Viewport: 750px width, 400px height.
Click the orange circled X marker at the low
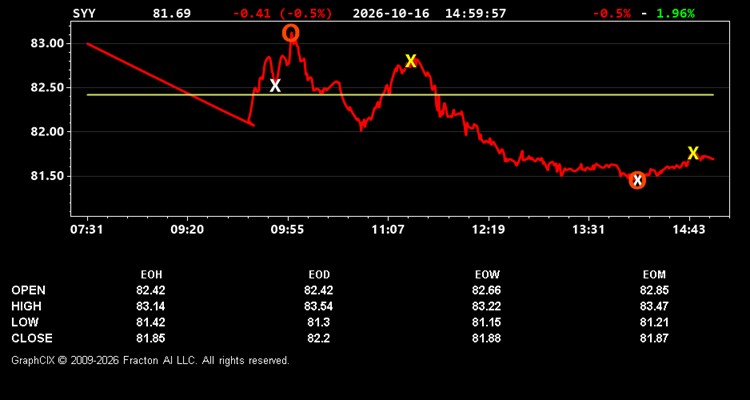coord(637,180)
